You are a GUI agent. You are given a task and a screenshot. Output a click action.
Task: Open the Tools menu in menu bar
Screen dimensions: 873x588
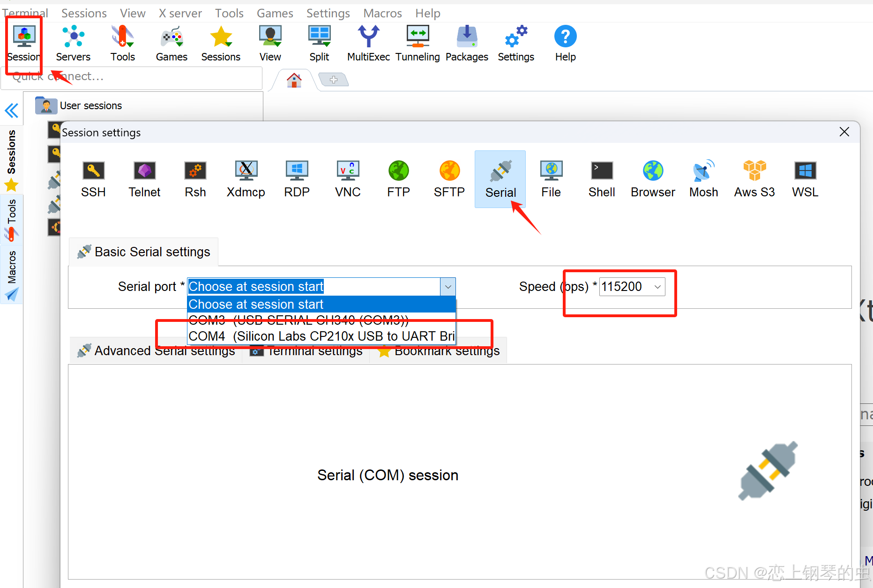click(229, 13)
